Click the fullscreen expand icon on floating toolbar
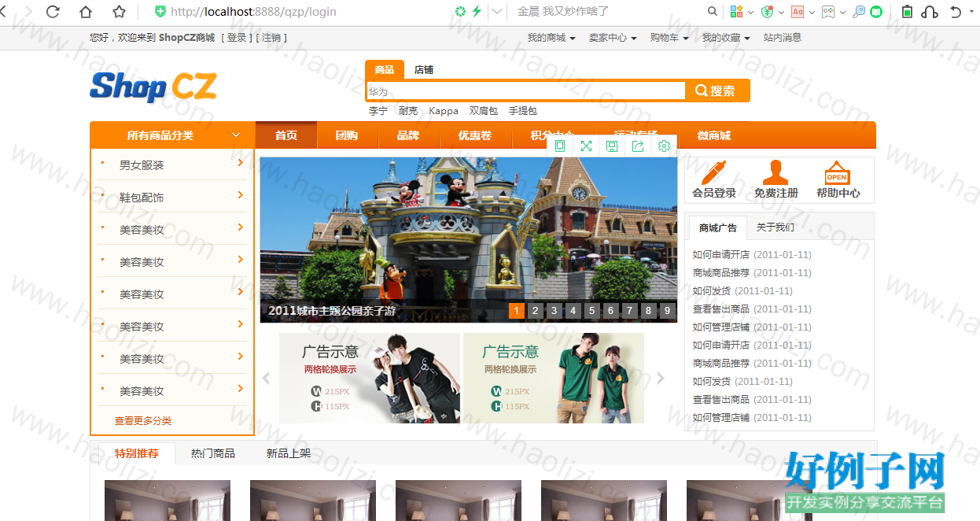Image resolution: width=980 pixels, height=521 pixels. 586,146
